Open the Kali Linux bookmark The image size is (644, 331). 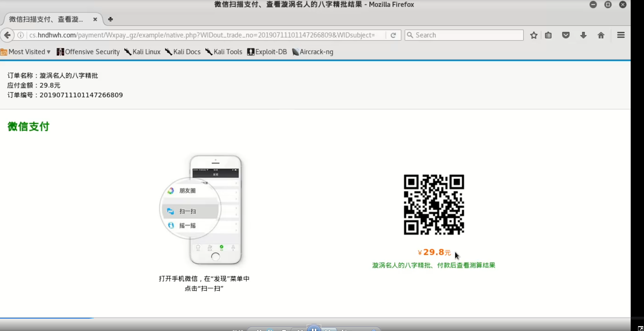[142, 52]
